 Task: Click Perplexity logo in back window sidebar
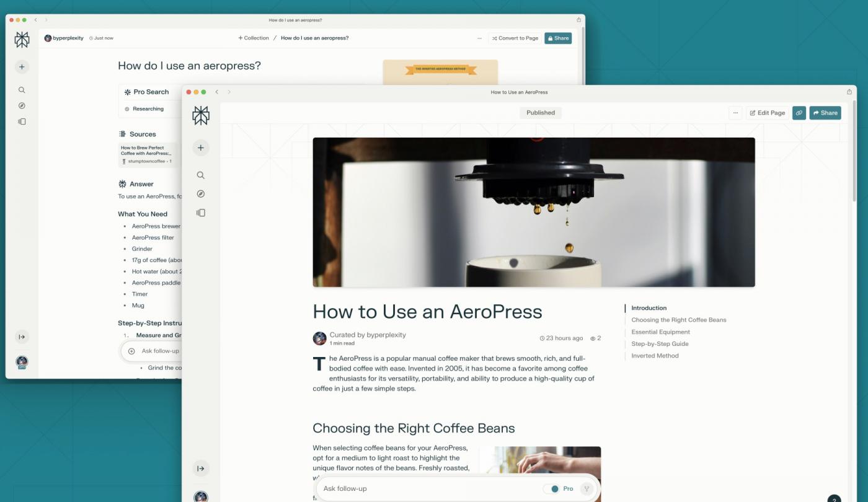22,40
